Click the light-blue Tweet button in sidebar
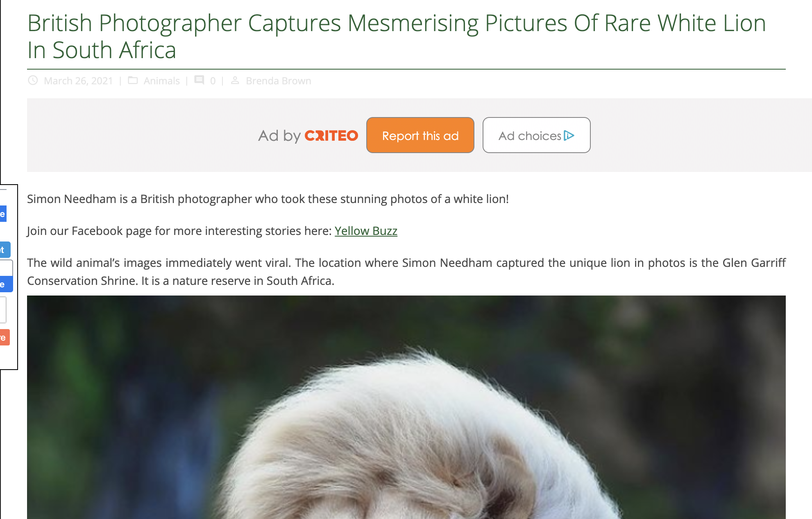 tap(5, 250)
